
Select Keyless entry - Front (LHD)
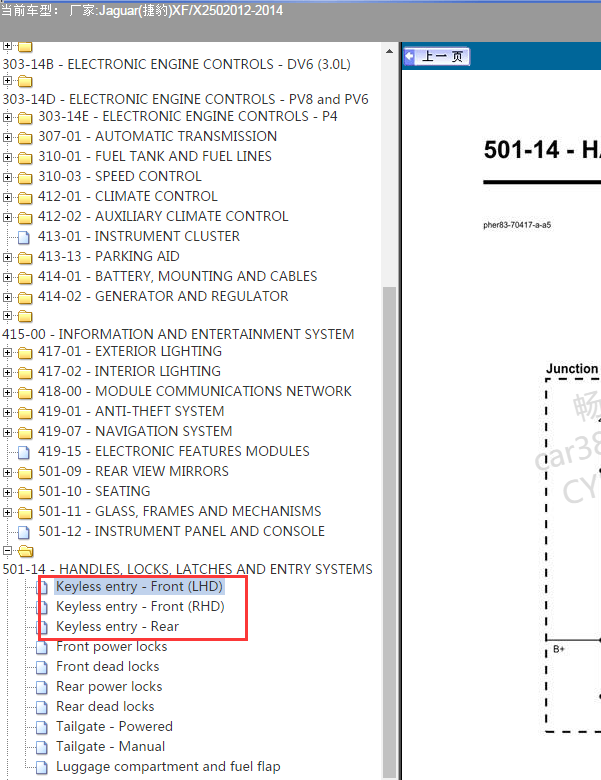139,586
